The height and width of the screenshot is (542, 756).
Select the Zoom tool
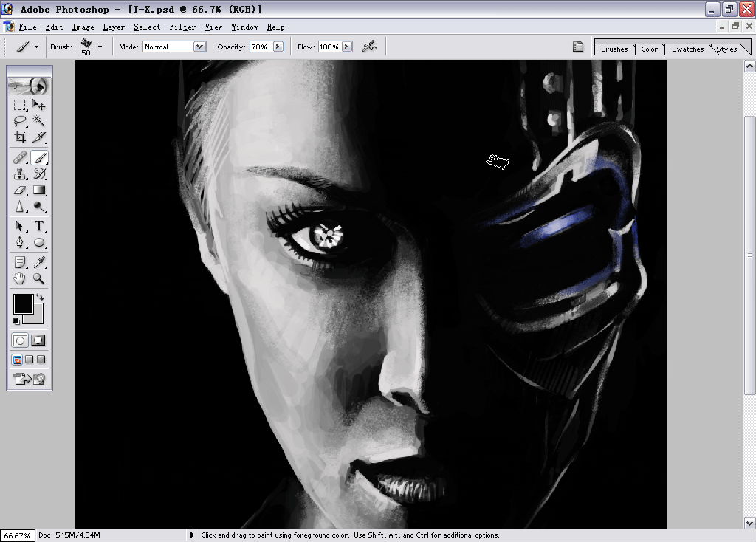[38, 278]
